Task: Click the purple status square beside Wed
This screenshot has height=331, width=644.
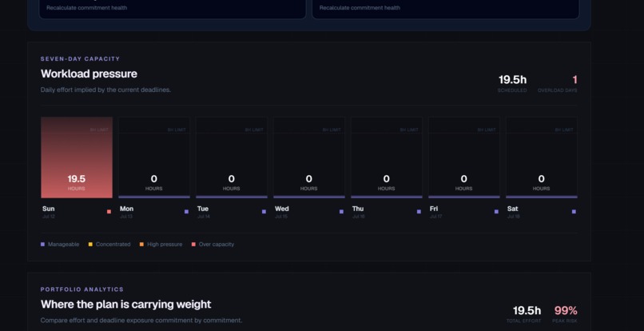Action: pos(341,212)
